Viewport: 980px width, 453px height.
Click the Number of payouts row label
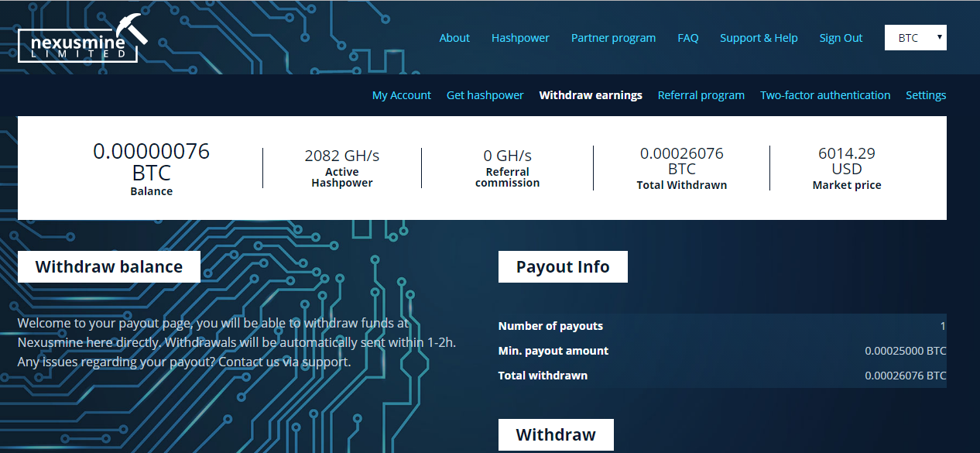tap(550, 326)
